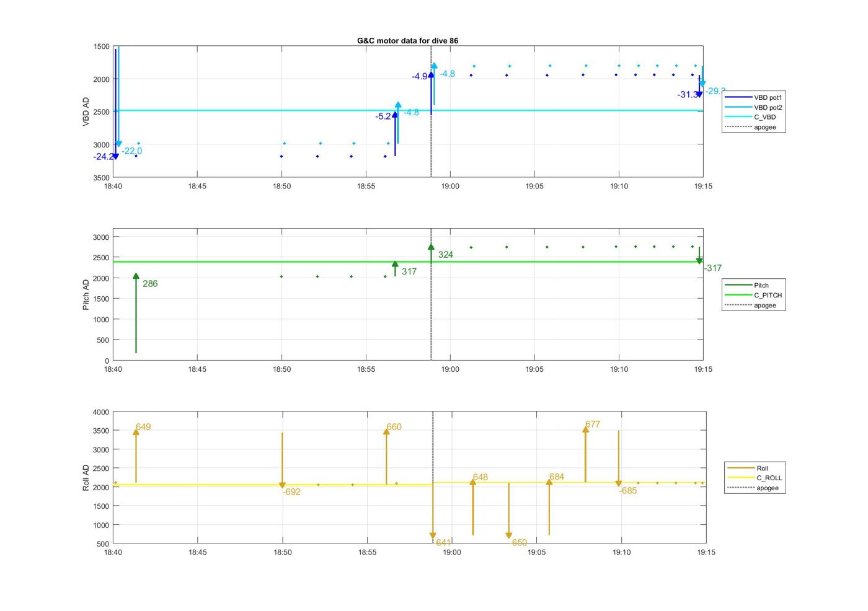Click the "VBD AD" y-axis label

pos(86,112)
